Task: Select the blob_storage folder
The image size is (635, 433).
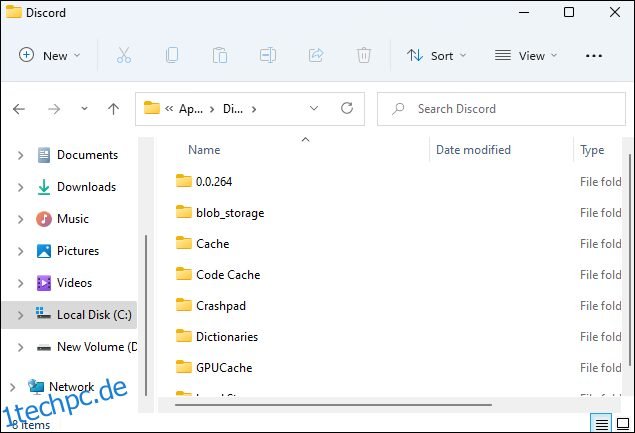Action: pyautogui.click(x=230, y=213)
